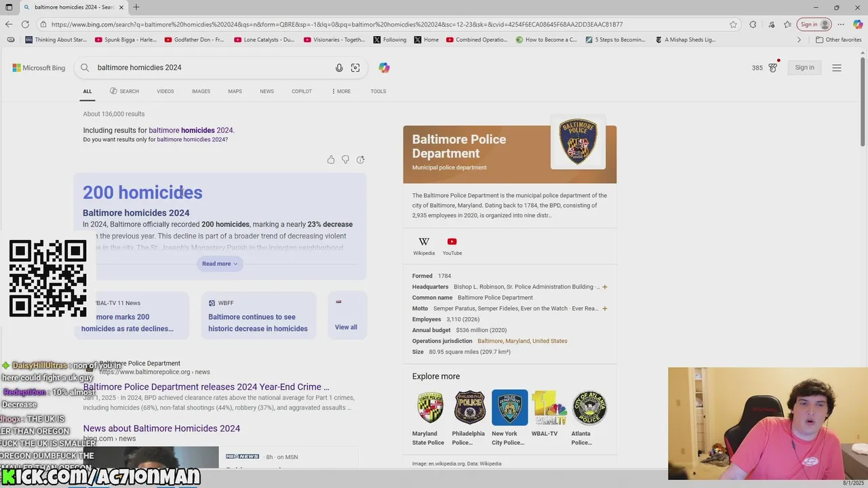This screenshot has width=868, height=488.
Task: Open Copilot colorful icon beside search box
Action: coord(384,68)
